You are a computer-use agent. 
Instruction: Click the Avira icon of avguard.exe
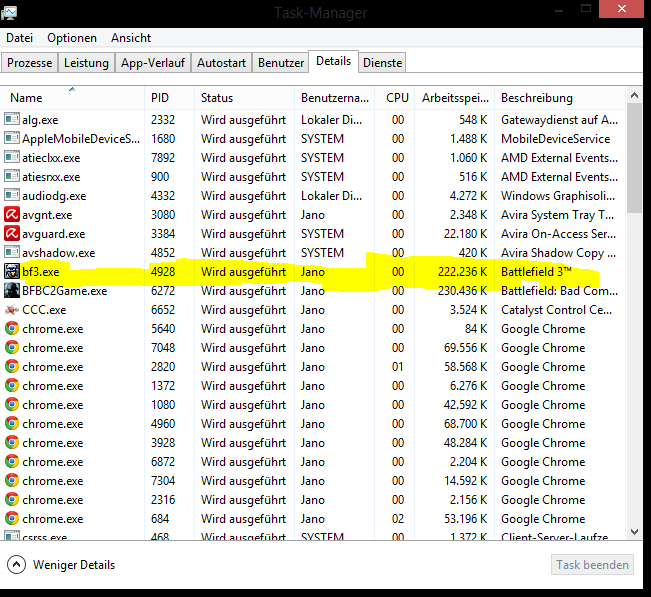pyautogui.click(x=12, y=233)
